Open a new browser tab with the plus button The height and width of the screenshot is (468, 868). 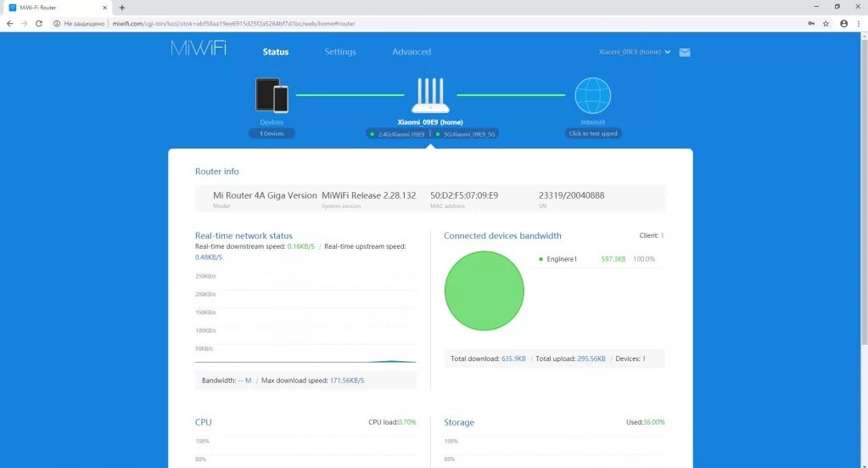[122, 8]
